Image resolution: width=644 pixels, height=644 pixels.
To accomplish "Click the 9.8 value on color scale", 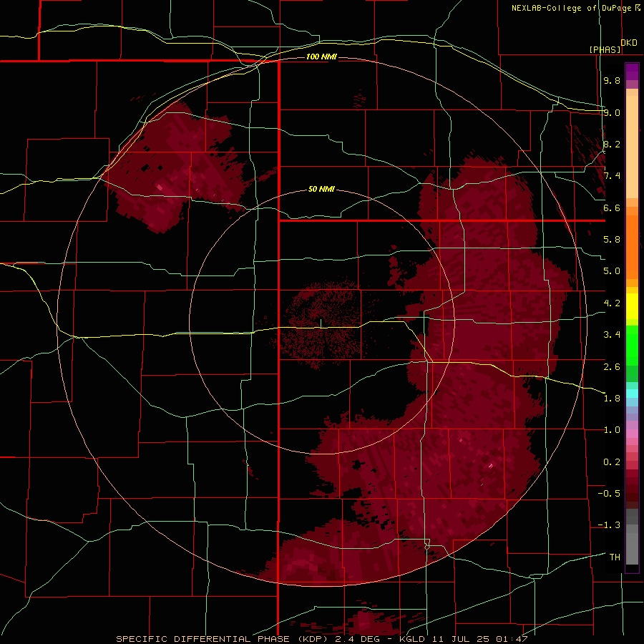I will [x=612, y=80].
